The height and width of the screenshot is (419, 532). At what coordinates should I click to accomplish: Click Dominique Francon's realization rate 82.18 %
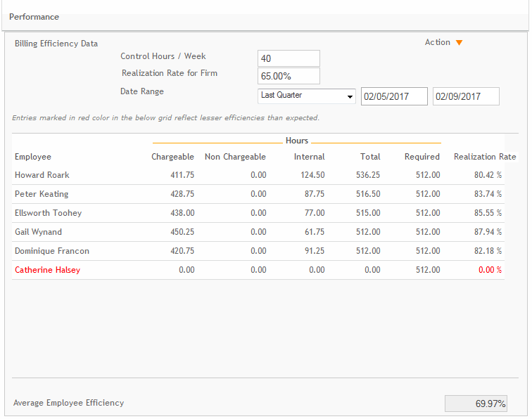pos(488,251)
